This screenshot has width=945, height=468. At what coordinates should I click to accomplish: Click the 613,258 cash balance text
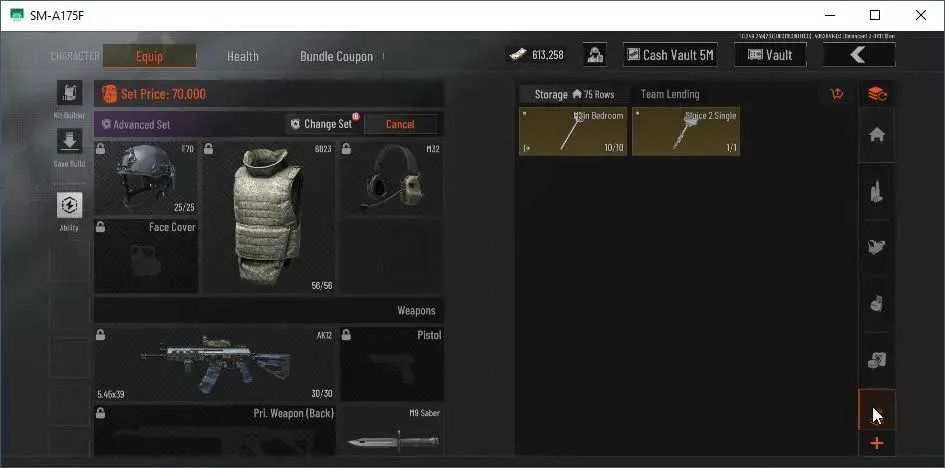548,55
